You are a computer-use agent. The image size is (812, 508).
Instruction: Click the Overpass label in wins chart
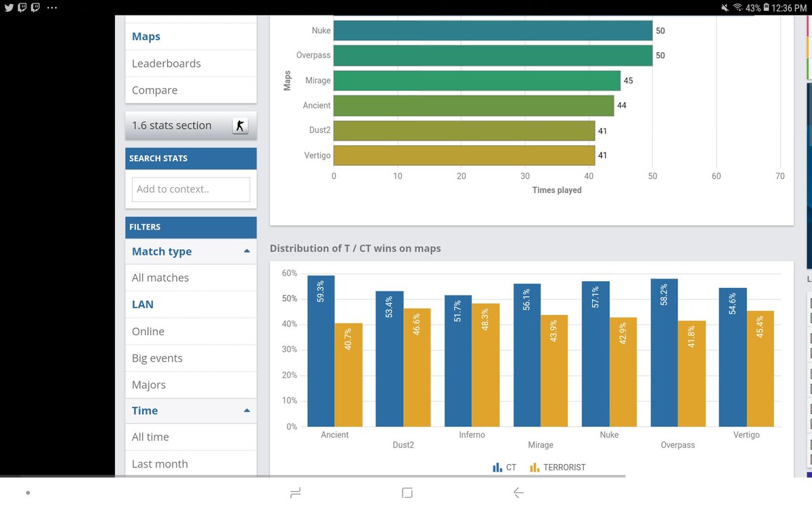coord(678,445)
